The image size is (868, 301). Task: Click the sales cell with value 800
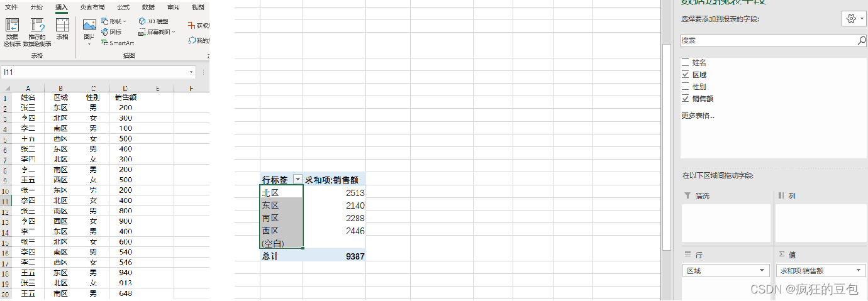click(125, 211)
